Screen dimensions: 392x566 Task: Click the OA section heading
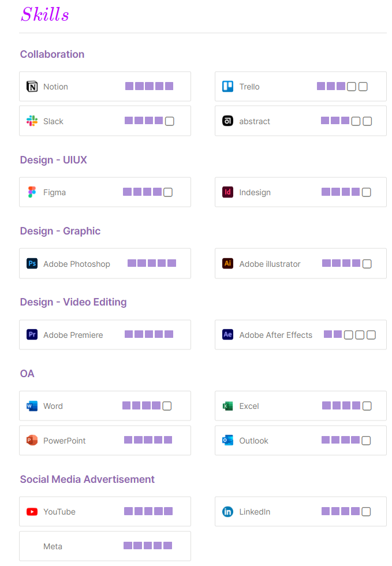click(x=27, y=373)
